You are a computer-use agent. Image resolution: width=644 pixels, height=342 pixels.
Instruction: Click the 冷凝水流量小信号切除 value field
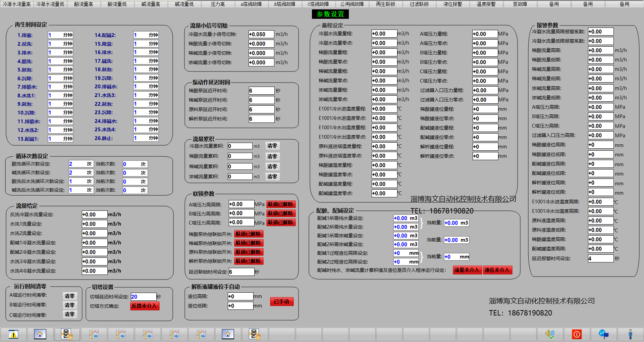click(261, 34)
